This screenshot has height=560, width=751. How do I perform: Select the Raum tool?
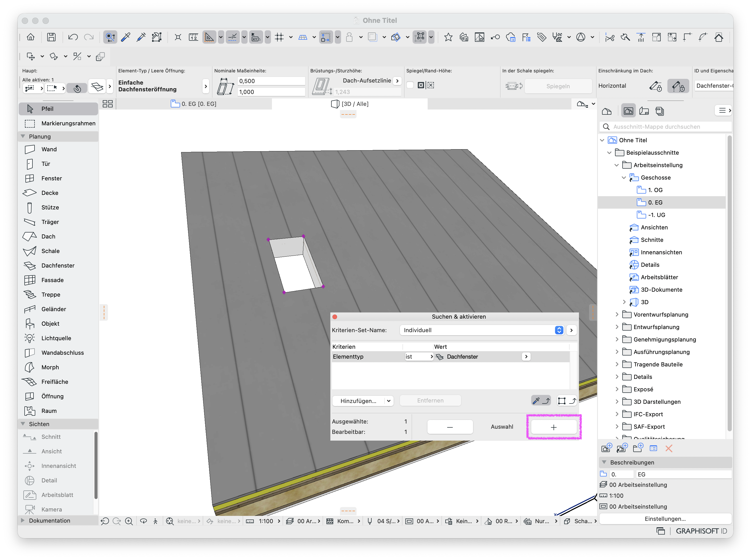pyautogui.click(x=58, y=411)
